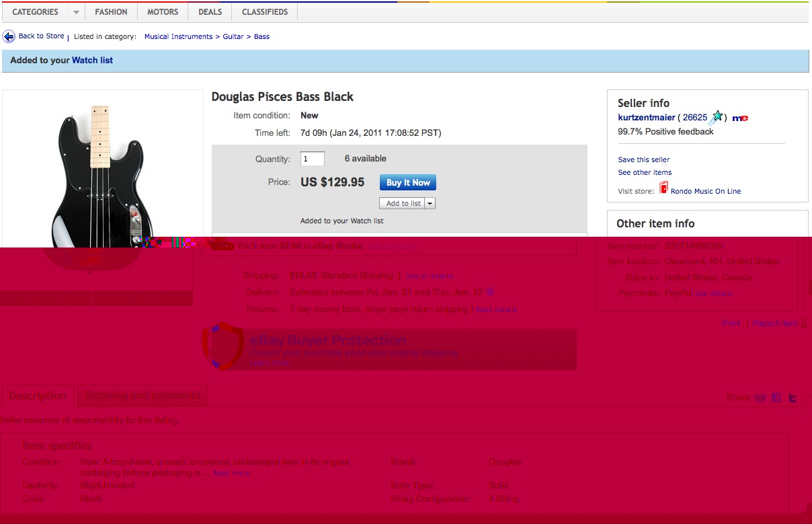Click the '6 available' text
The image size is (812, 524).
point(366,159)
